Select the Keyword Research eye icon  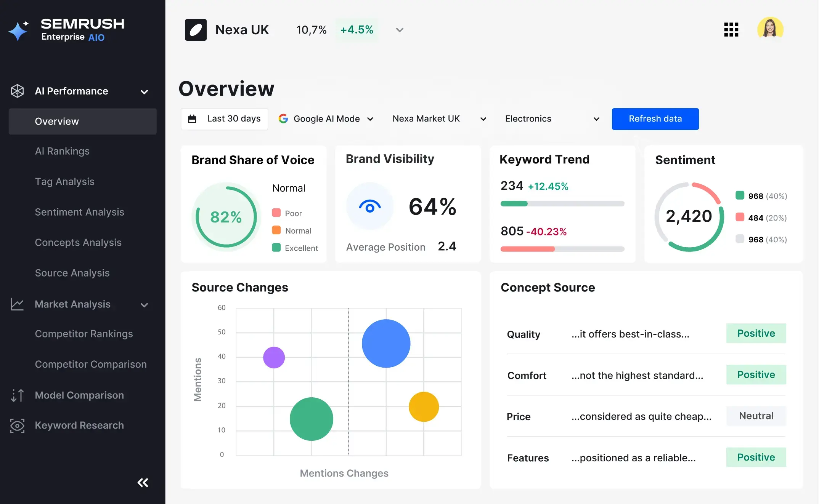[17, 426]
